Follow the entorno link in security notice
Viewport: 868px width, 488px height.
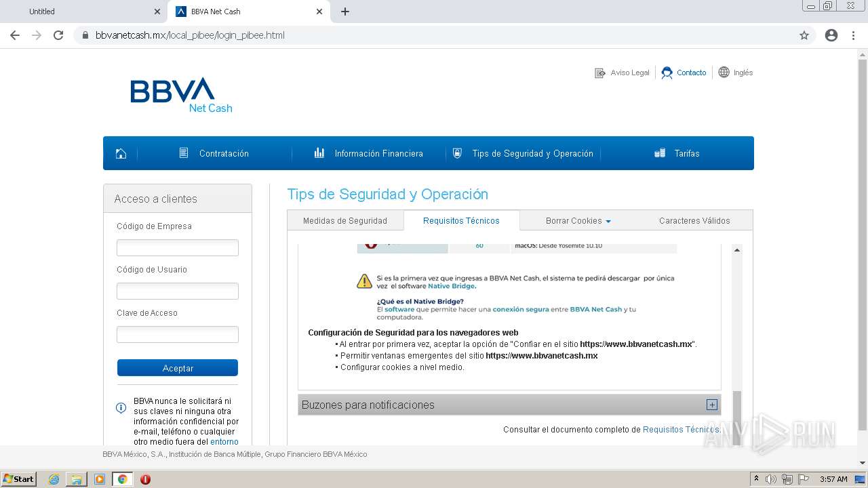coord(224,442)
